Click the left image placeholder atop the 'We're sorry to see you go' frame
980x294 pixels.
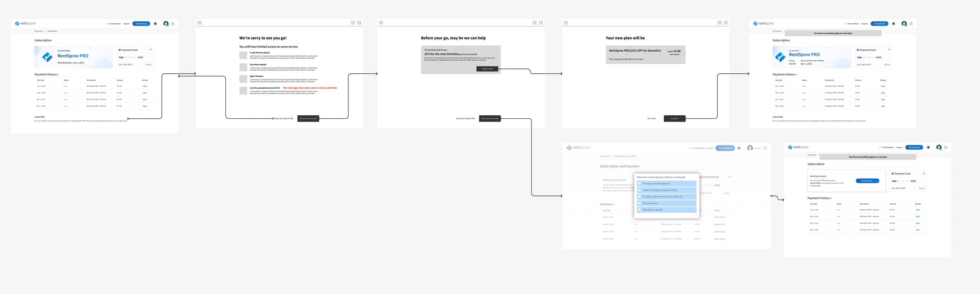point(200,23)
